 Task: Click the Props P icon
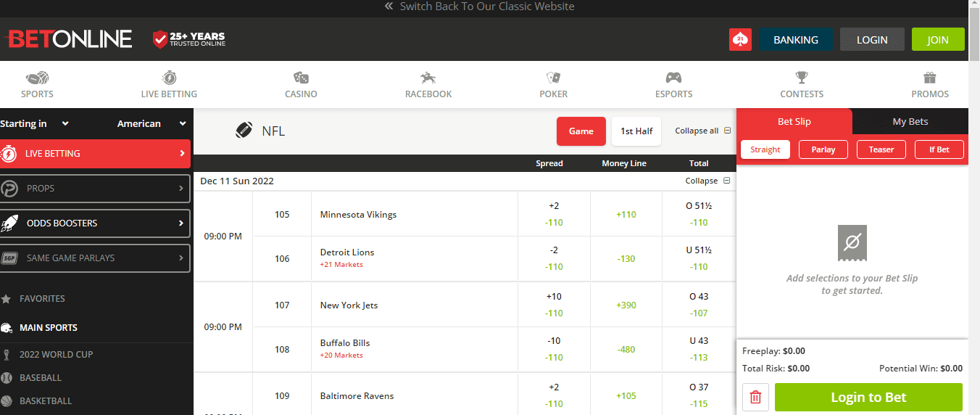click(x=9, y=189)
